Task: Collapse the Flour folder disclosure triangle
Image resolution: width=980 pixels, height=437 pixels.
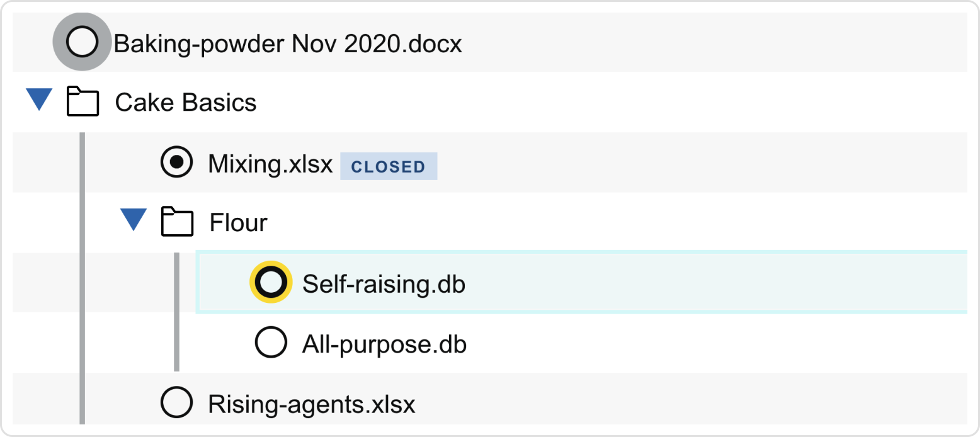Action: tap(134, 220)
